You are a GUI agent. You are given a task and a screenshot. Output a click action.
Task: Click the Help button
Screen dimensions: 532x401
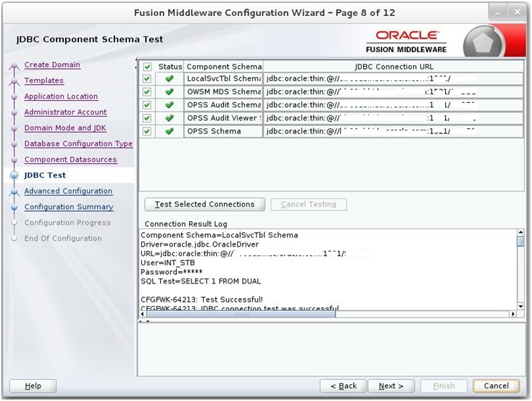(x=33, y=386)
